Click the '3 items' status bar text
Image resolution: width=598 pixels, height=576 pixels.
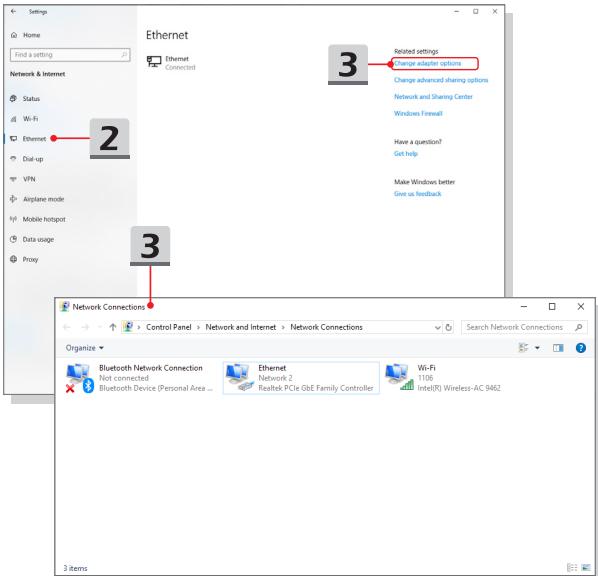[76, 568]
